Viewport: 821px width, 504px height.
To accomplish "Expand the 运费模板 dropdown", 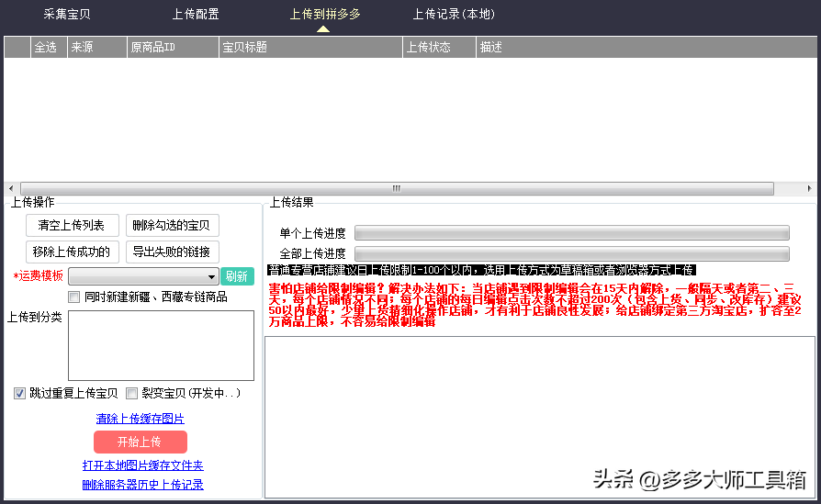I will [x=143, y=276].
